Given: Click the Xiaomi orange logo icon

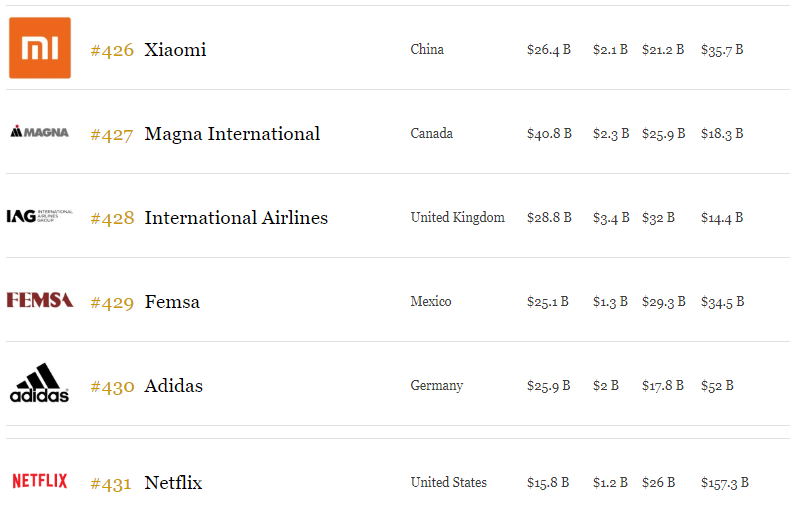Looking at the screenshot, I should click(x=40, y=48).
